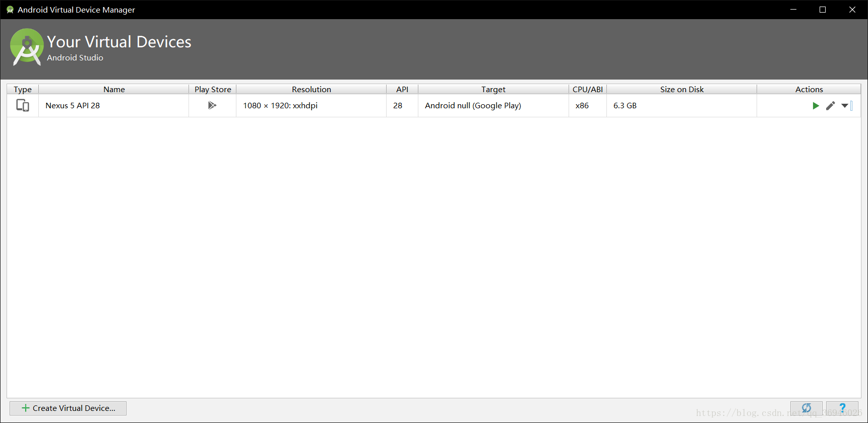
Task: Click the 6.3 GB size cell
Action: click(682, 106)
